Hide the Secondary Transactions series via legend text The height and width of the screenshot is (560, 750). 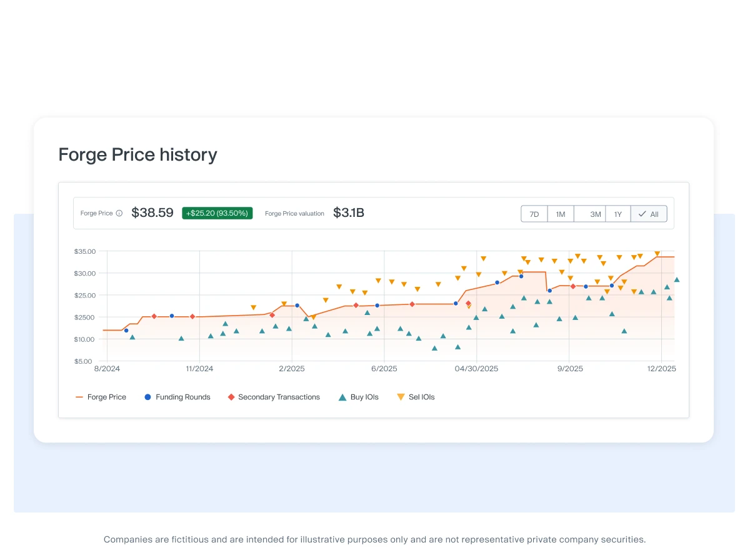(279, 397)
